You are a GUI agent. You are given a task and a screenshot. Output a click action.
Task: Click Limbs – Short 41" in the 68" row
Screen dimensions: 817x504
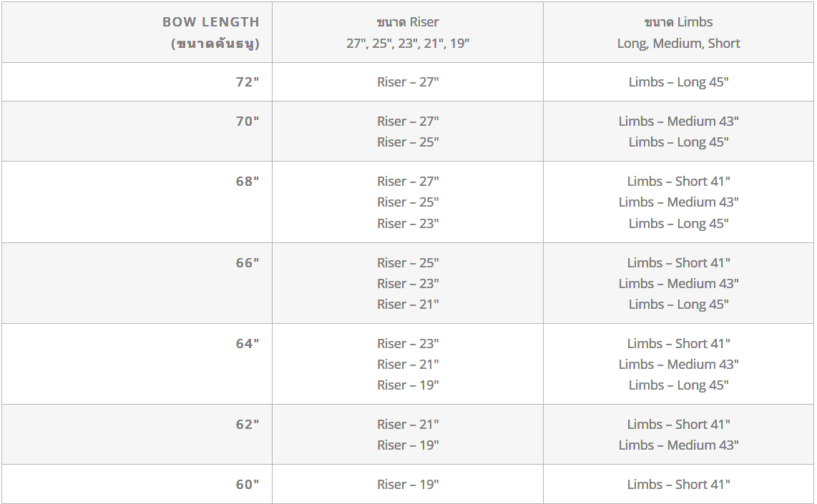pyautogui.click(x=678, y=182)
